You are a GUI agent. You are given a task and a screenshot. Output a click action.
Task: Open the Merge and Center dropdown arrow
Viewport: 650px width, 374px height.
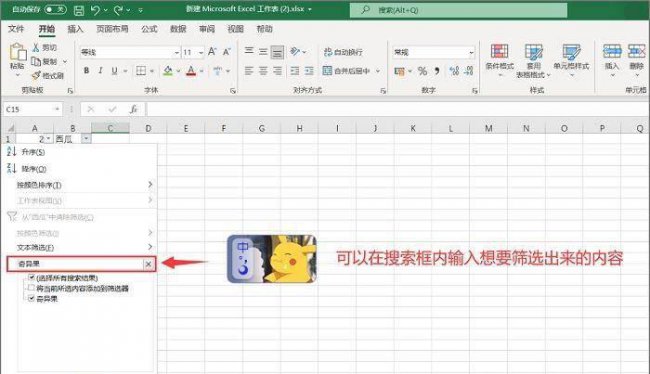[378, 71]
